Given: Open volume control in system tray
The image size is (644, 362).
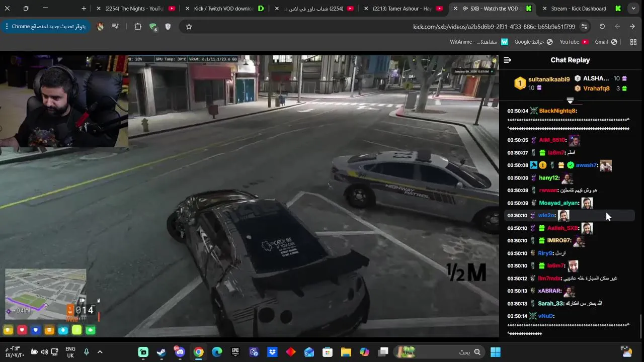Looking at the screenshot, I should coord(44,352).
